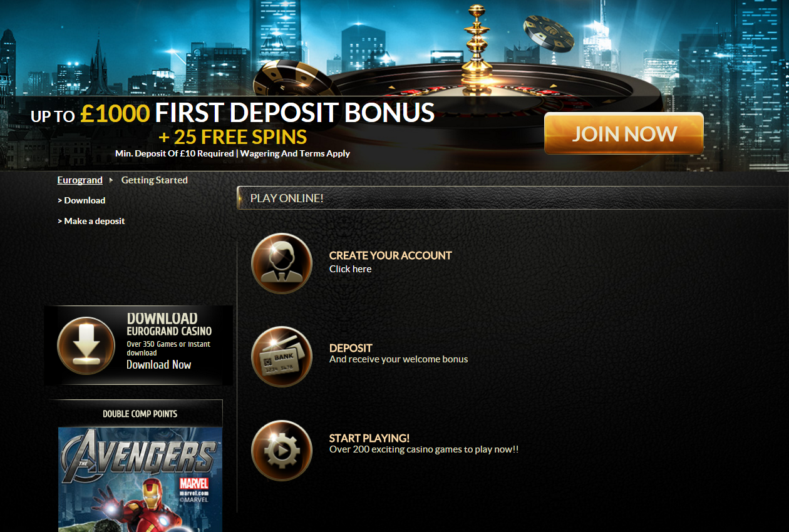The image size is (789, 532).
Task: Select Getting Started breadcrumb item
Action: [x=154, y=180]
